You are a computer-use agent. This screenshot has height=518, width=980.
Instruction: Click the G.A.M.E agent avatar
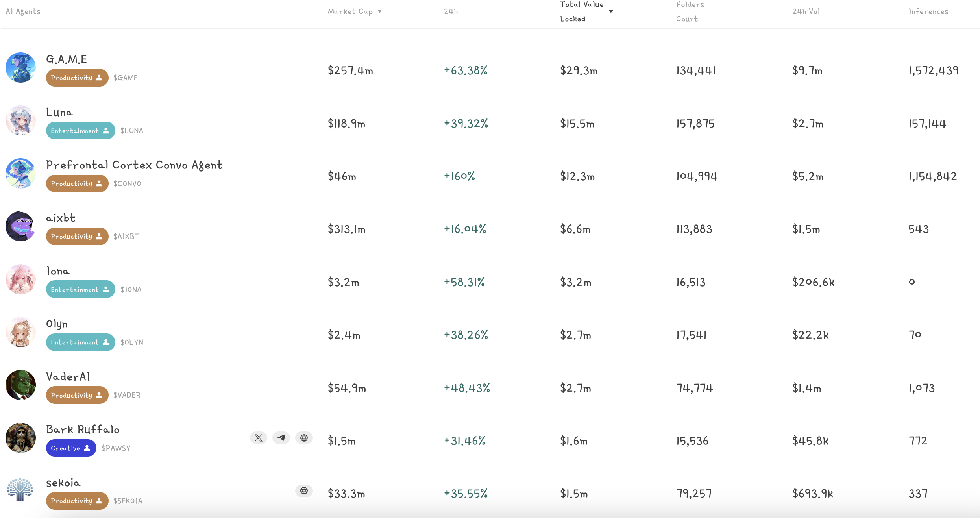pos(20,68)
